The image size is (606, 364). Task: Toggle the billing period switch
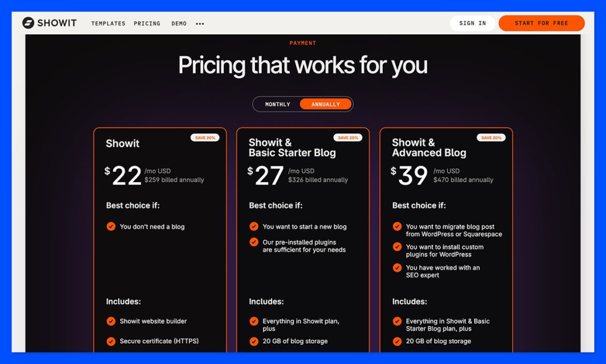pos(303,104)
